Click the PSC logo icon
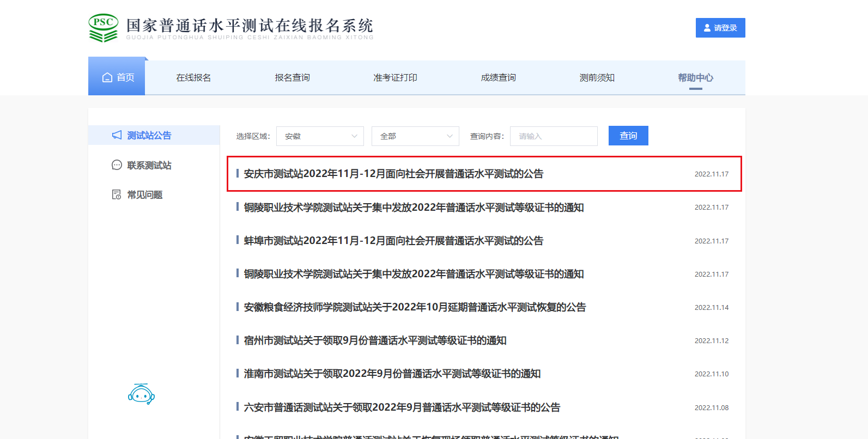 103,28
